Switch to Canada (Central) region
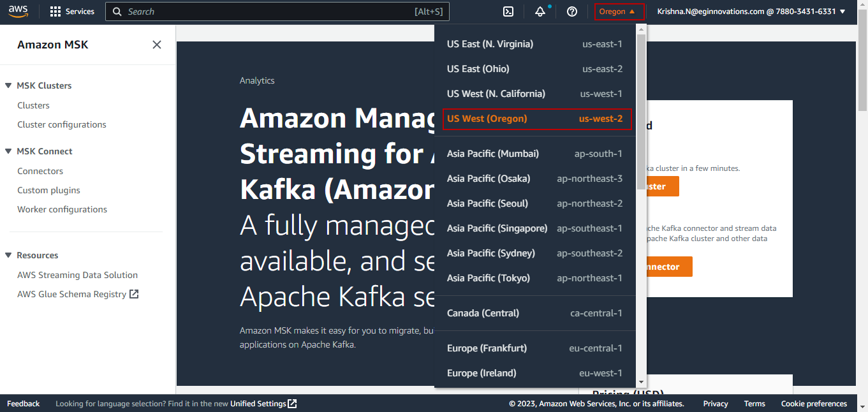This screenshot has width=868, height=412. (534, 313)
